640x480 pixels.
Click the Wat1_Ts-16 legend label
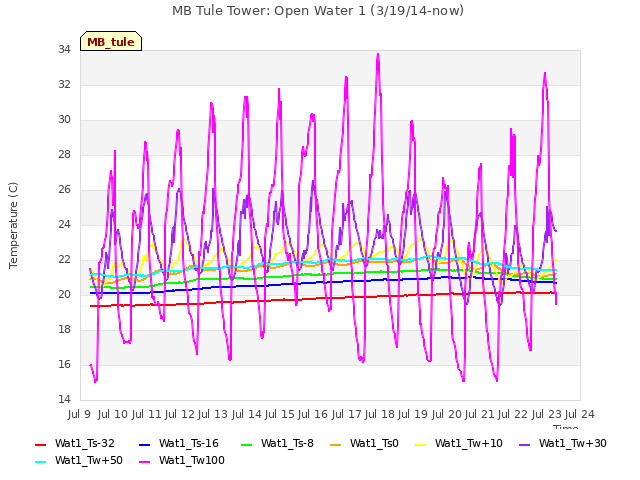[x=189, y=443]
